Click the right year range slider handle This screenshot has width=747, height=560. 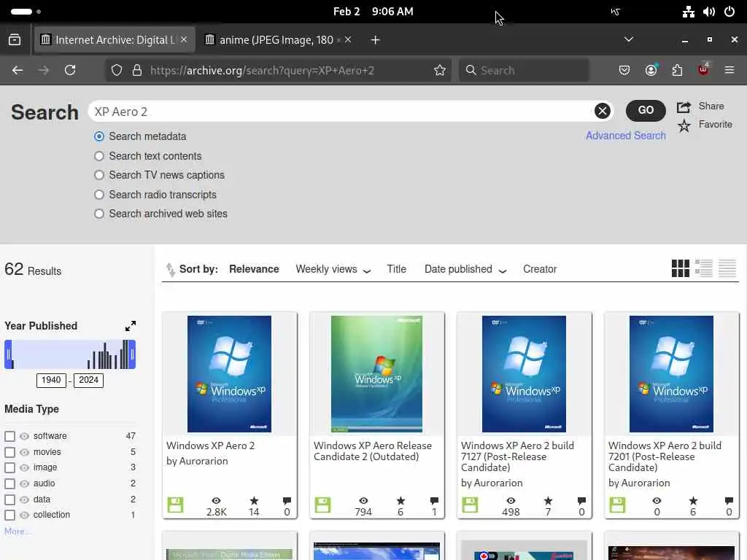133,354
